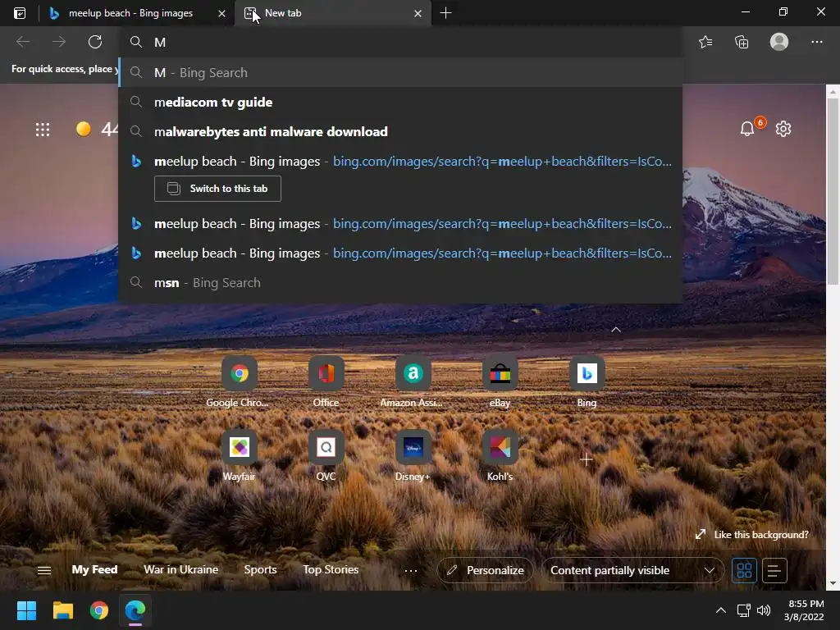Viewport: 840px width, 630px height.
Task: Refresh the current page
Action: tap(95, 42)
